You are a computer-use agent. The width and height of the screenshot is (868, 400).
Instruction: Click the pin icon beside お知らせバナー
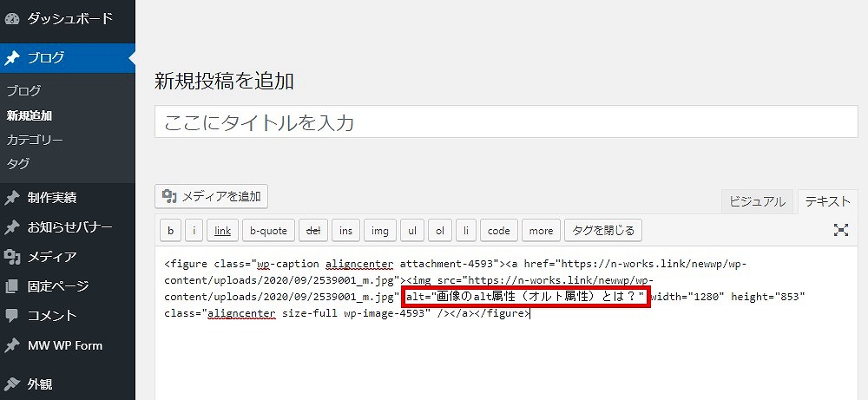tap(11, 227)
